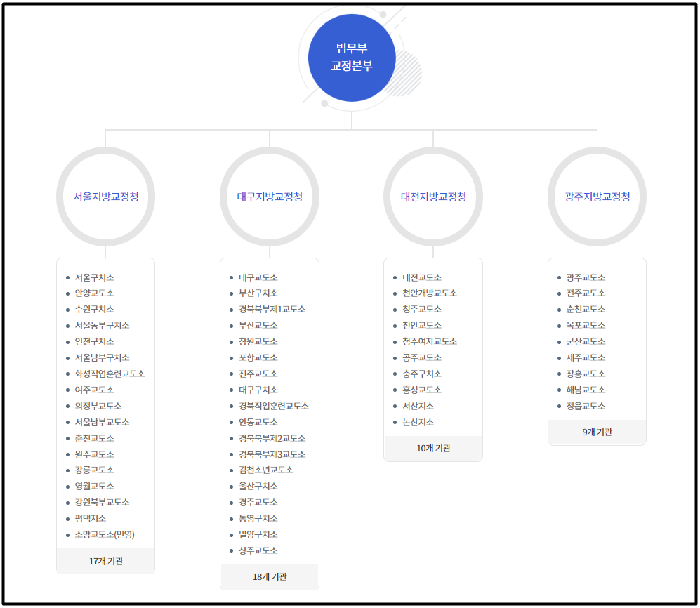The width and height of the screenshot is (700, 608).
Task: Click 통영구치소 entry
Action: click(258, 518)
